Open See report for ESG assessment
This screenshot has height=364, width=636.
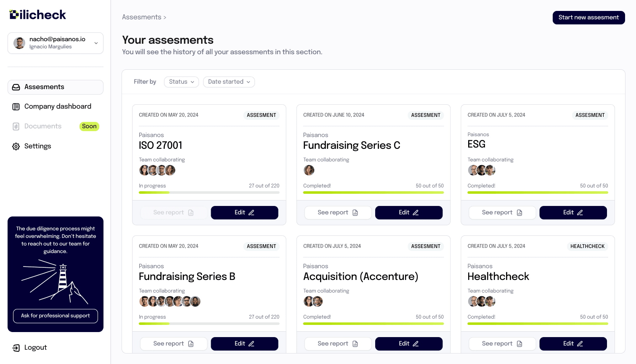point(502,213)
